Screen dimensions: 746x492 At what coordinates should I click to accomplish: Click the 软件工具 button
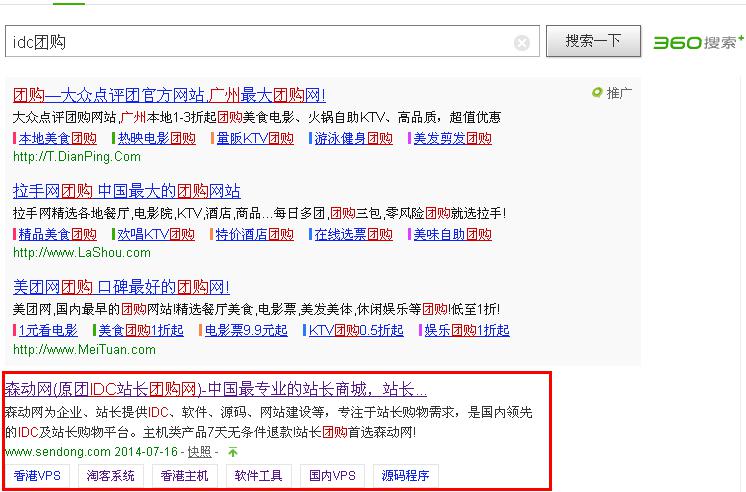pos(258,475)
